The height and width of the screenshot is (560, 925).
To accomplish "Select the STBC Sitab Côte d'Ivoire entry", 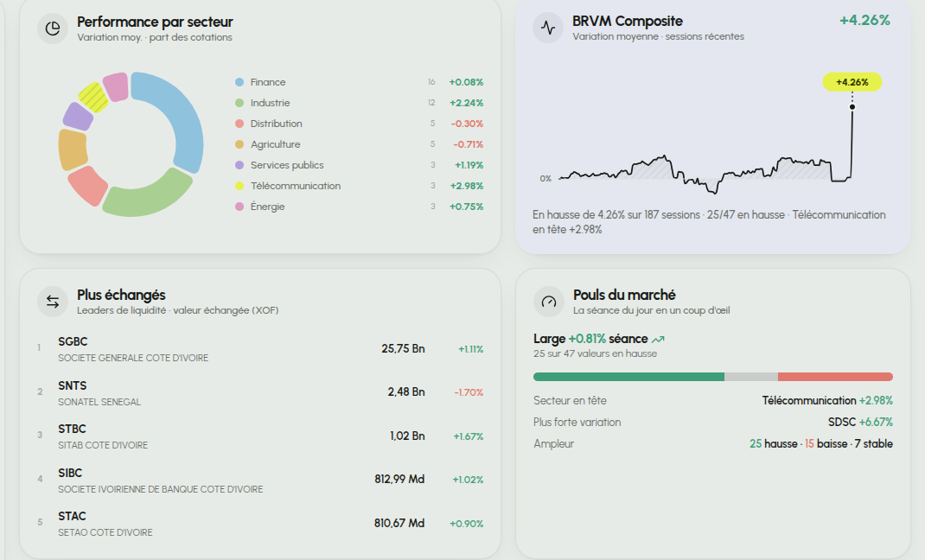I will coord(260,436).
